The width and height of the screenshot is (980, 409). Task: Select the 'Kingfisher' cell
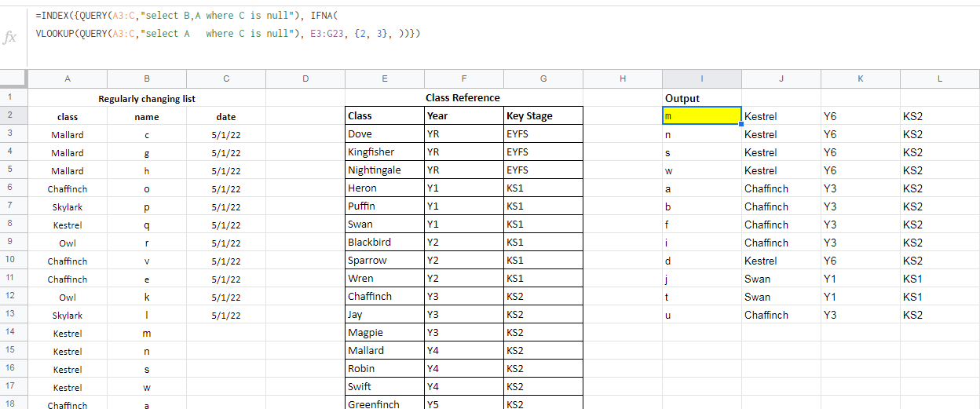pyautogui.click(x=385, y=152)
